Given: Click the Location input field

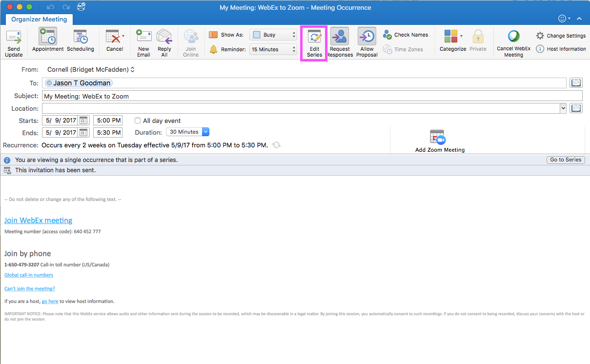Looking at the screenshot, I should click(301, 108).
